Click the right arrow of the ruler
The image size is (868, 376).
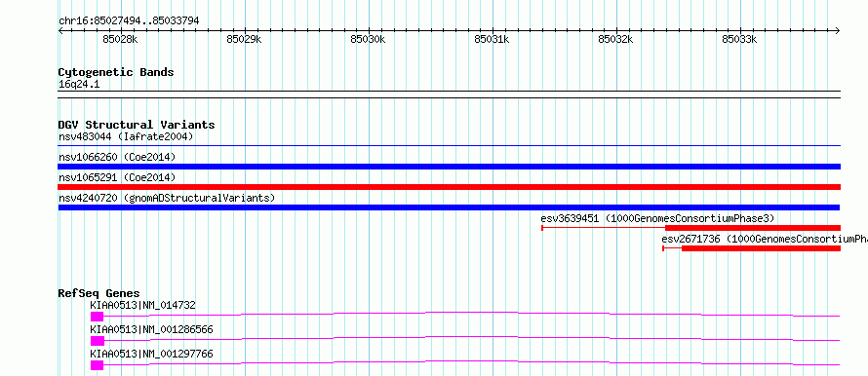(838, 30)
